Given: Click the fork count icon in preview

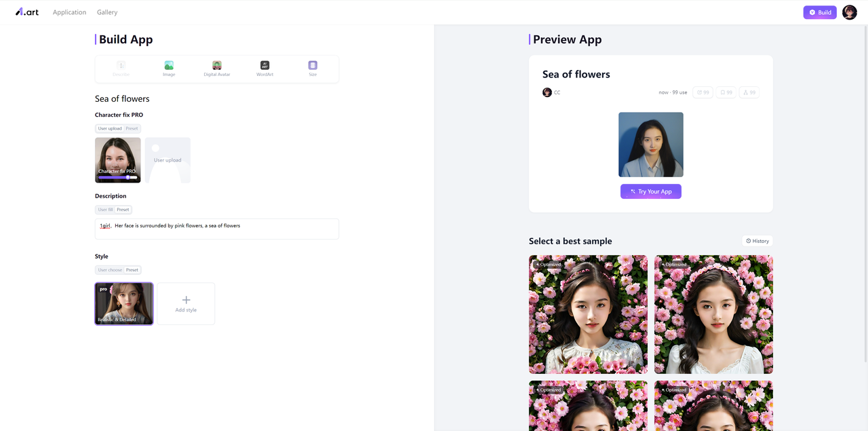Looking at the screenshot, I should 749,92.
